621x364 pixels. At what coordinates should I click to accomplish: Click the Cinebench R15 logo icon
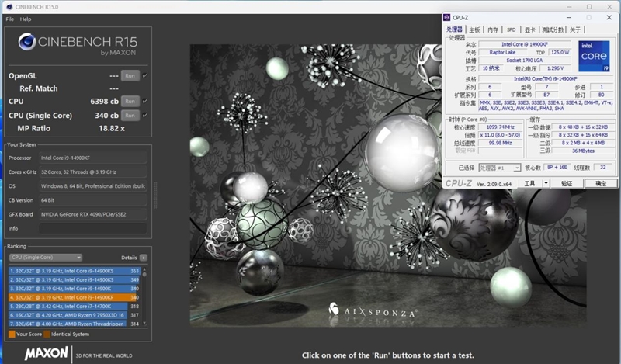27,42
